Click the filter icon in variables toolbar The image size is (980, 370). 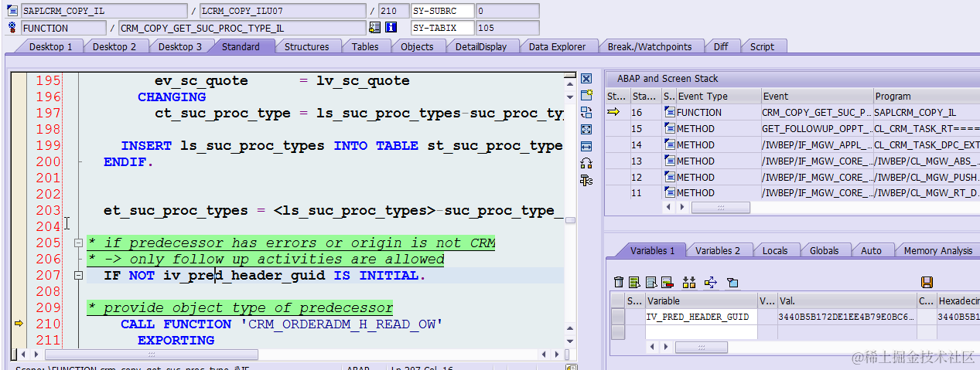(733, 283)
